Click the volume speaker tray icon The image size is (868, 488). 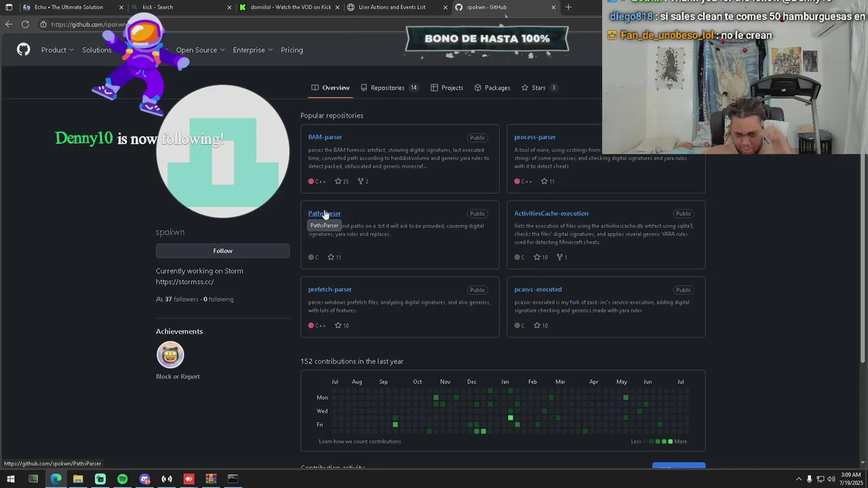click(x=831, y=479)
